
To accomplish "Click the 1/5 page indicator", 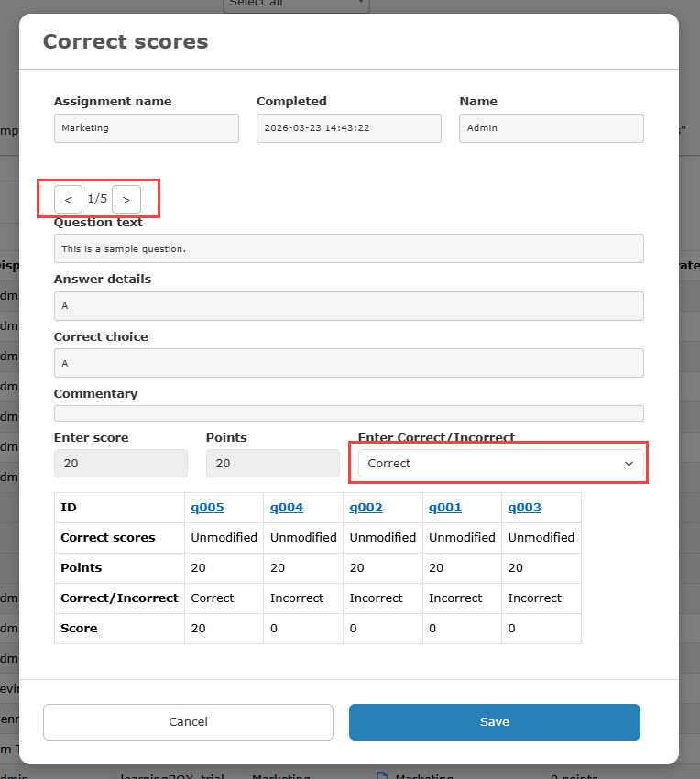I will 97,199.
